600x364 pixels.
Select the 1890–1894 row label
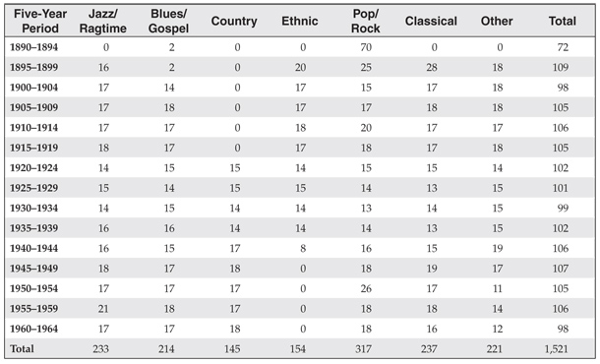[x=34, y=47]
